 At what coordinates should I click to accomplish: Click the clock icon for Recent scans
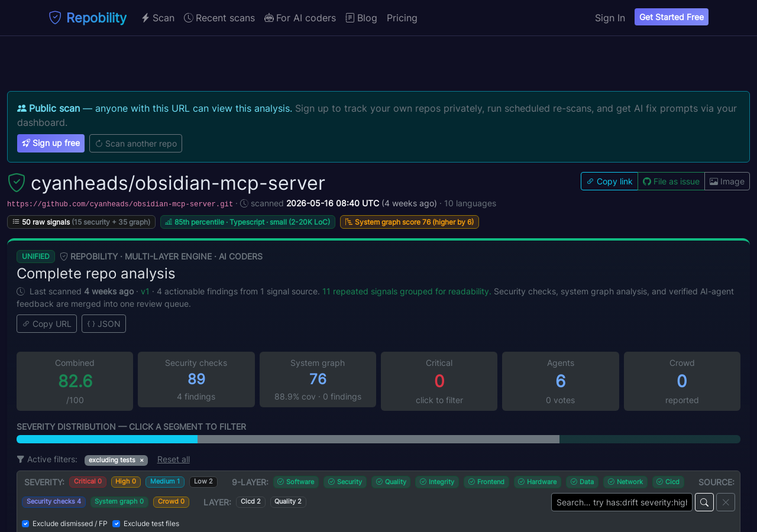pyautogui.click(x=189, y=18)
